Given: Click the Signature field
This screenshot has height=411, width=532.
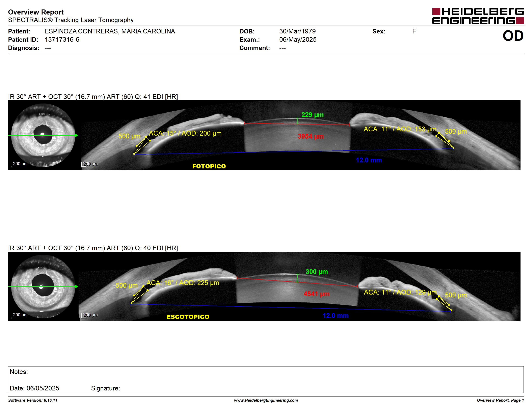Looking at the screenshot, I should point(105,388).
